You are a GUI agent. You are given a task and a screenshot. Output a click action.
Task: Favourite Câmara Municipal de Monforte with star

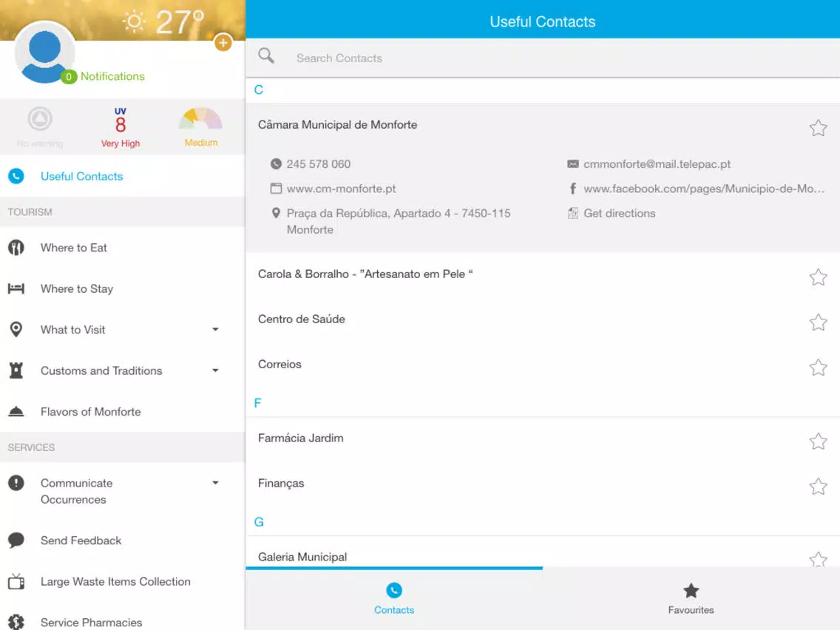coord(818,128)
